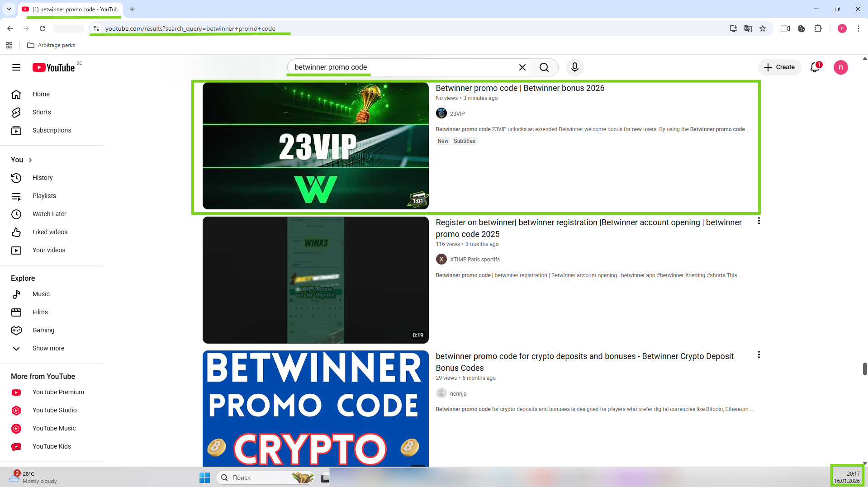This screenshot has width=868, height=487.
Task: Play the WINX3 registration thumbnail video
Action: (x=315, y=280)
